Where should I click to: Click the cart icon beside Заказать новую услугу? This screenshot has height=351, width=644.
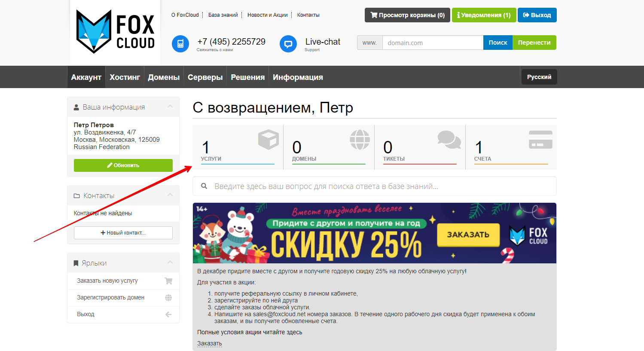pos(168,281)
